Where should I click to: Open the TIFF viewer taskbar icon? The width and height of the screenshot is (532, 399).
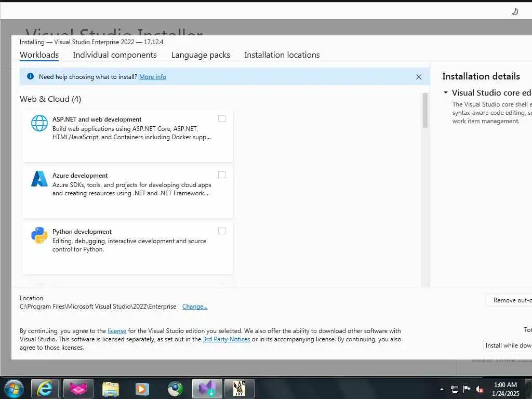pos(239,389)
